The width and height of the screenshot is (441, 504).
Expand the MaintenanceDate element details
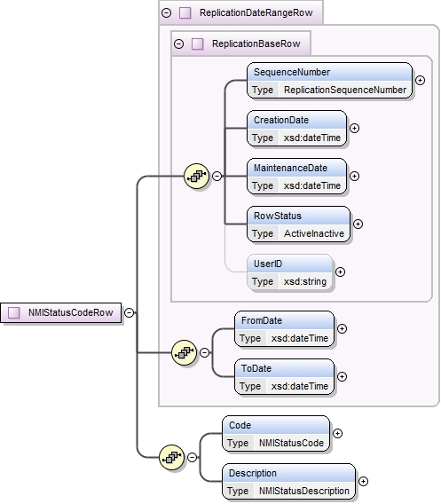tap(355, 177)
